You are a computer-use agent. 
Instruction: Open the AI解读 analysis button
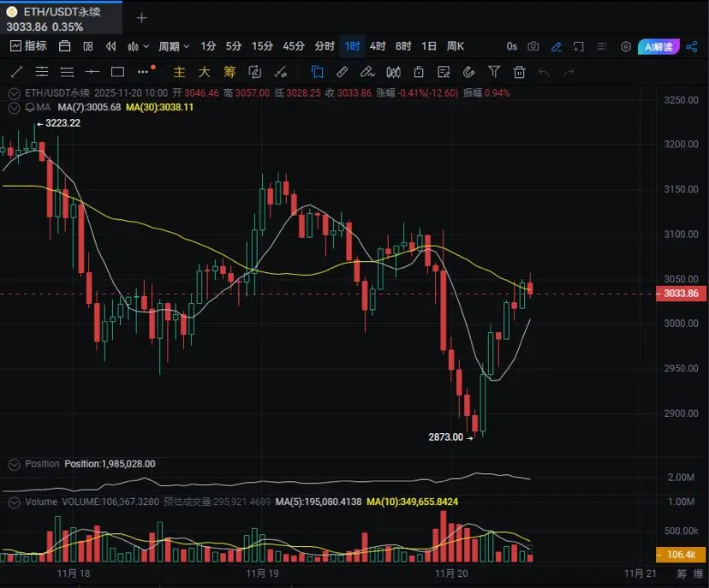658,46
